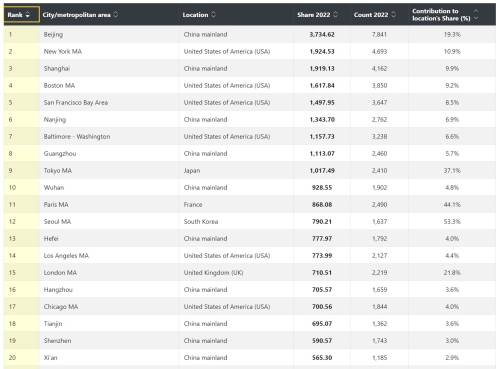Click sort arrows next to Share 2022
This screenshot has width=500, height=369.
pos(335,15)
